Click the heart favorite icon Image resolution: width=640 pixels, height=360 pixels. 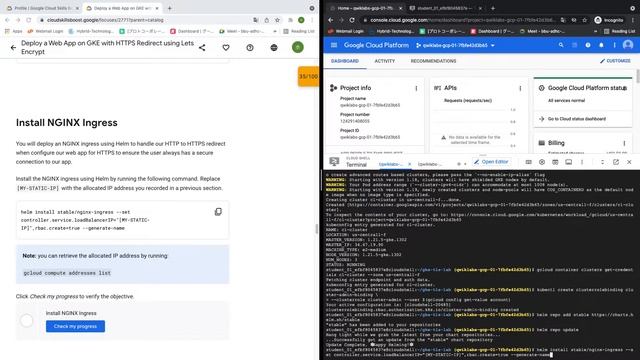[x=226, y=48]
